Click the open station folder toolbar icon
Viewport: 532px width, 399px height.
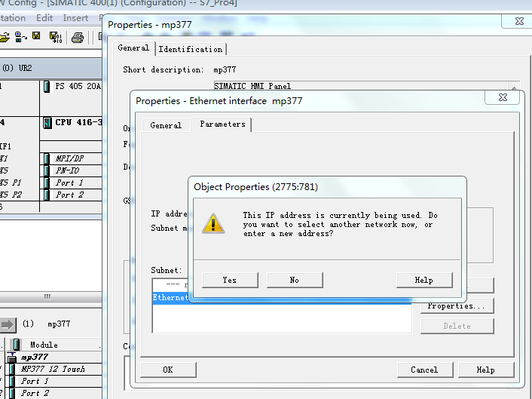click(5, 37)
